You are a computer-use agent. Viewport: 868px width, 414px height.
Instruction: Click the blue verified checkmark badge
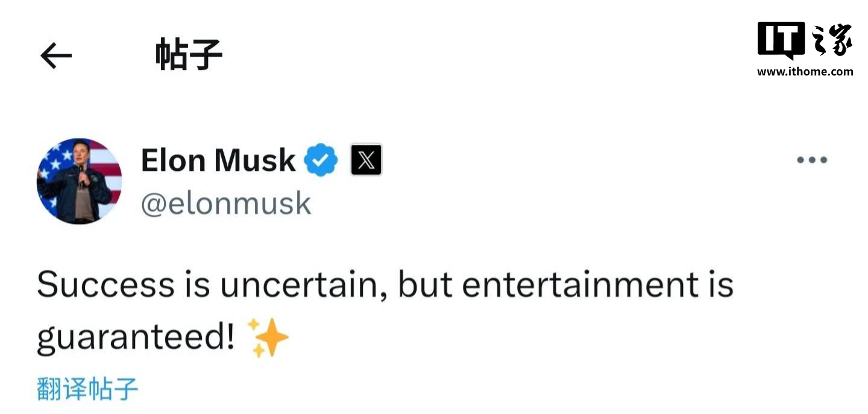coord(320,160)
